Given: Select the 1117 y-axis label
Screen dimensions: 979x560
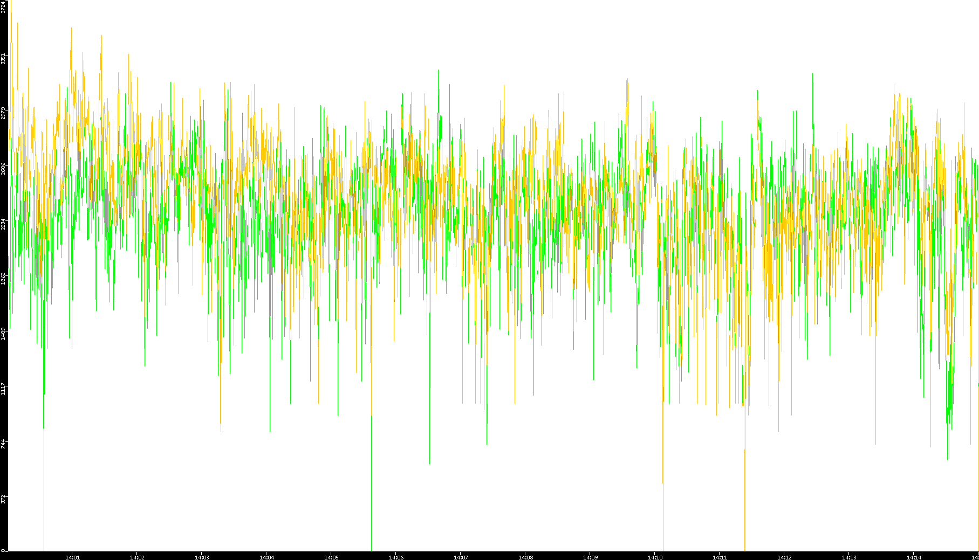Looking at the screenshot, I should click(4, 389).
